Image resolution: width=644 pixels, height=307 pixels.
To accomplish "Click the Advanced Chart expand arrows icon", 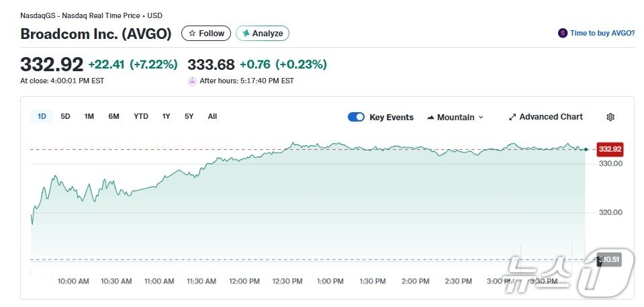I will 512,117.
